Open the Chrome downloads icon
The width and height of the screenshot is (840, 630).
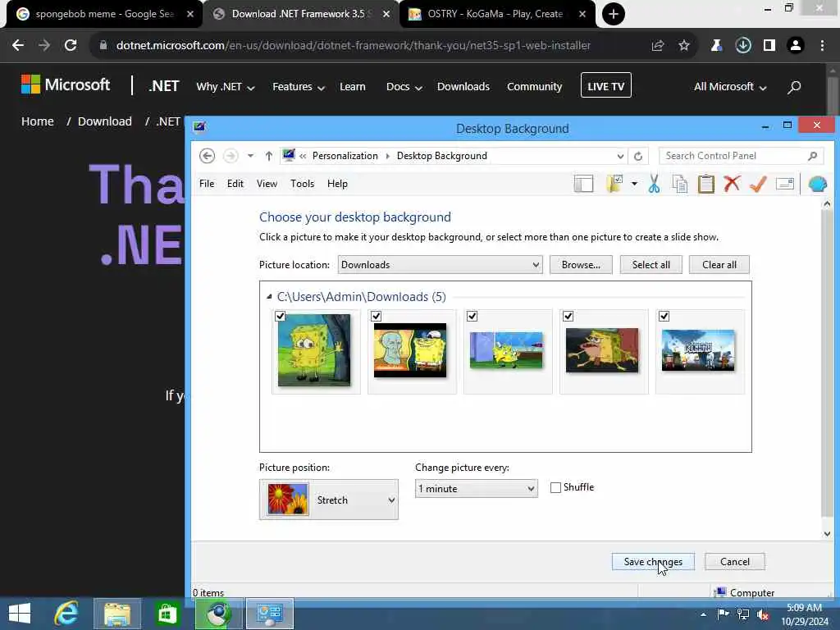743,46
